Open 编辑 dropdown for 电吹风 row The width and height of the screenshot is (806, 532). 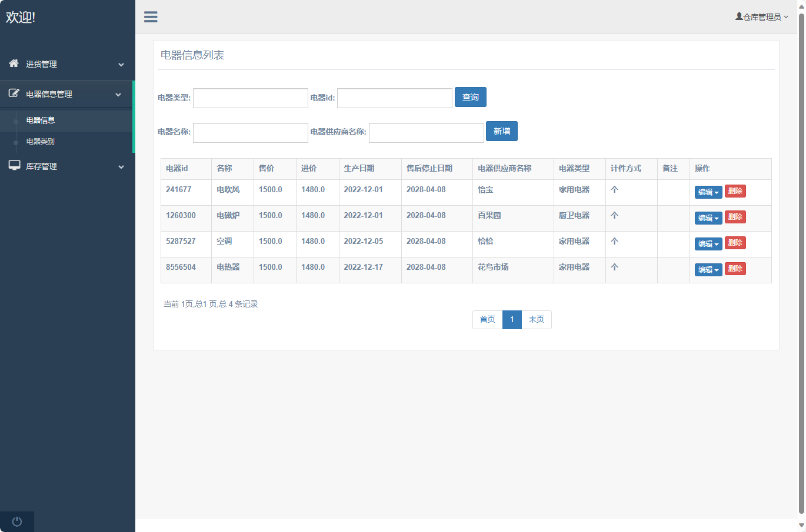[x=708, y=192]
